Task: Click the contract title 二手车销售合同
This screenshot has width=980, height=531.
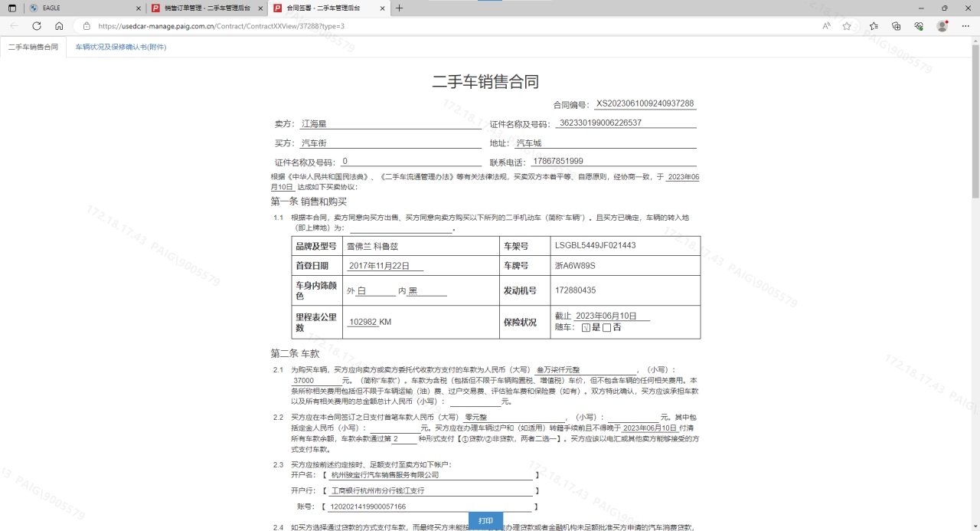Action: tap(485, 82)
